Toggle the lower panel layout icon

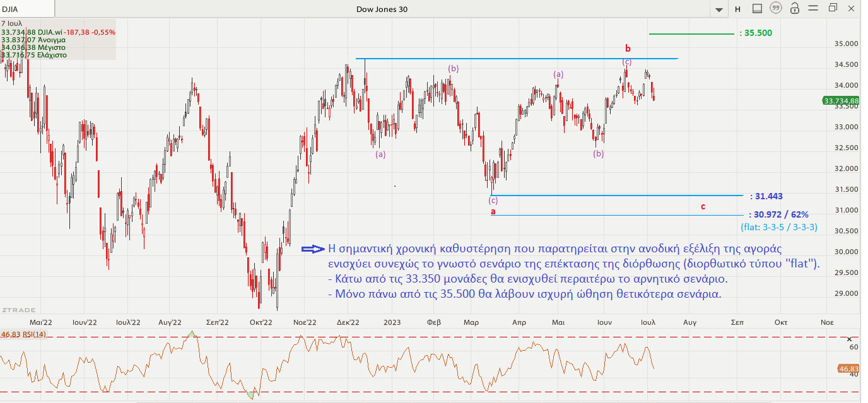(x=758, y=8)
